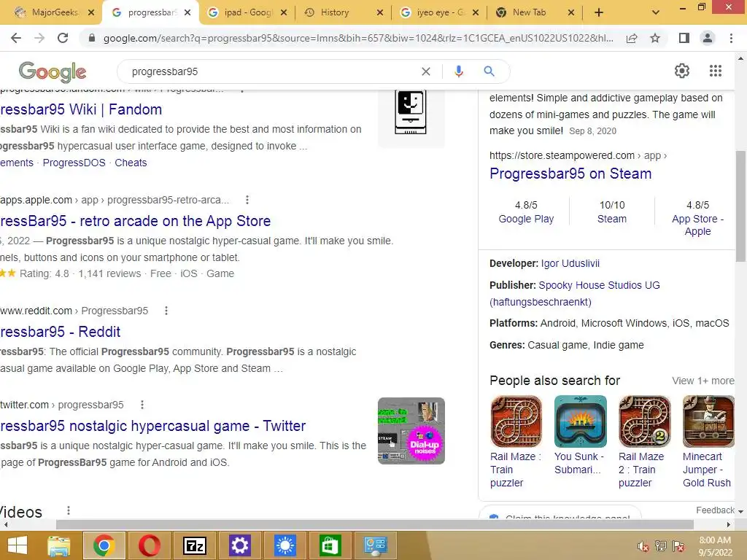This screenshot has width=747, height=560.
Task: Open the side panel icon
Action: point(684,38)
